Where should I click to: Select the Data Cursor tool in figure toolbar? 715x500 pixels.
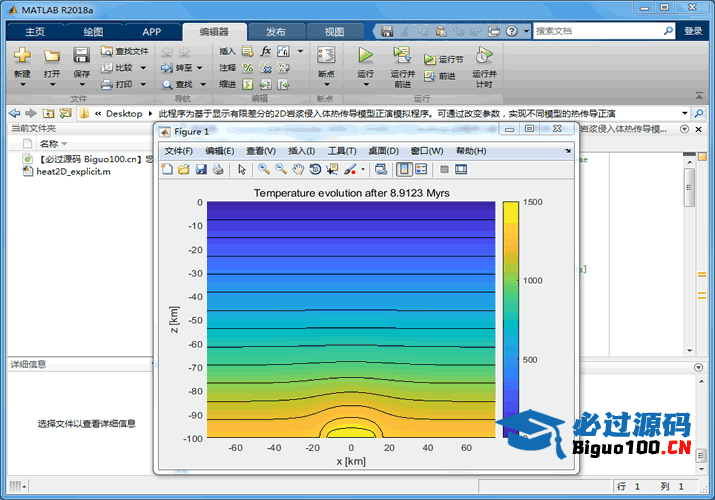[332, 169]
